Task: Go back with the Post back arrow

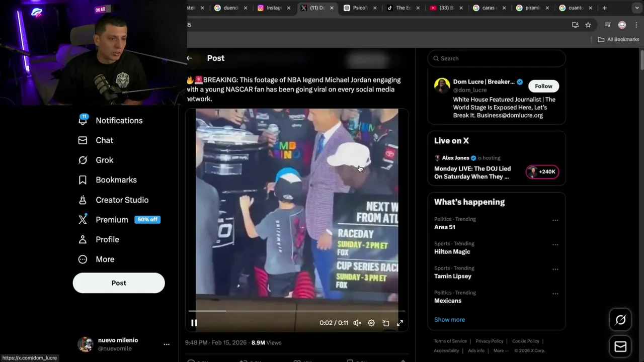Action: [190, 58]
